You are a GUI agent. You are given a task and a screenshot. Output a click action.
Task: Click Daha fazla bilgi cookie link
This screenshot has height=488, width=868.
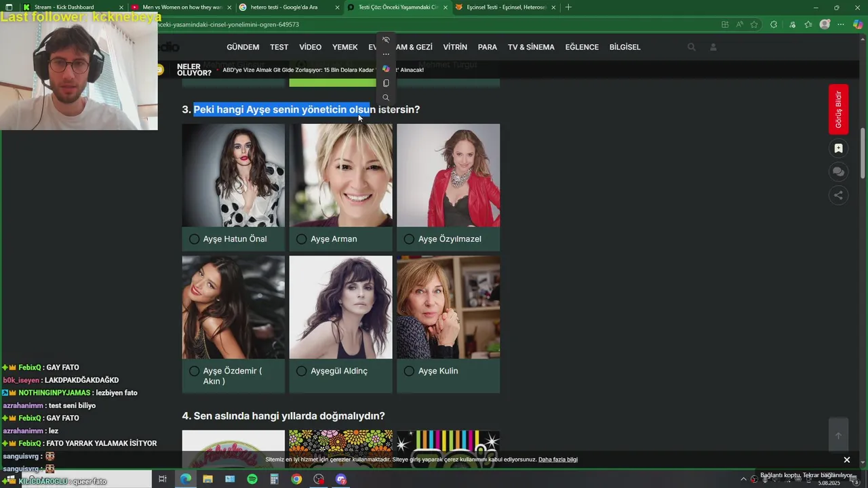coord(558,460)
